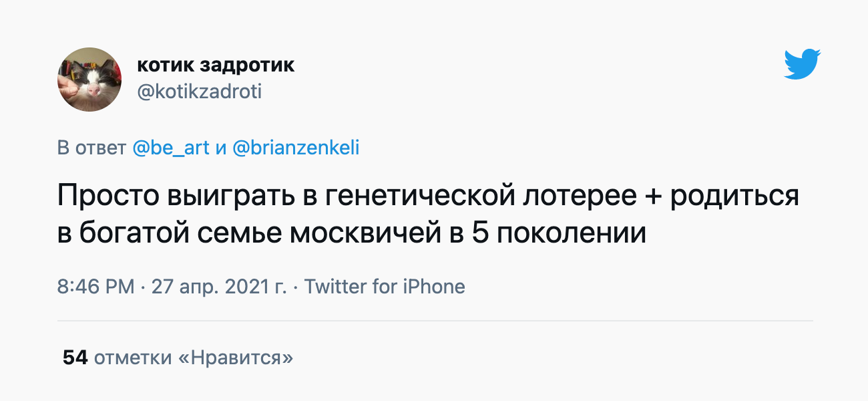Visit the @brianzenkeli mention link

(296, 148)
